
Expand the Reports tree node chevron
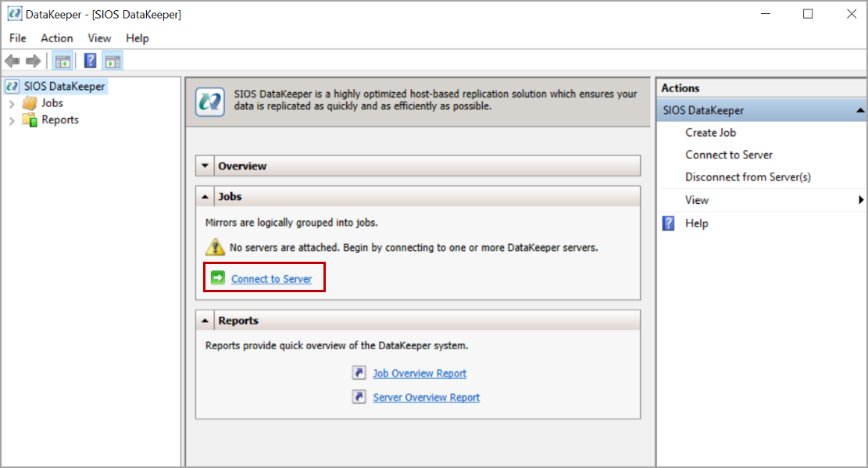tap(12, 120)
